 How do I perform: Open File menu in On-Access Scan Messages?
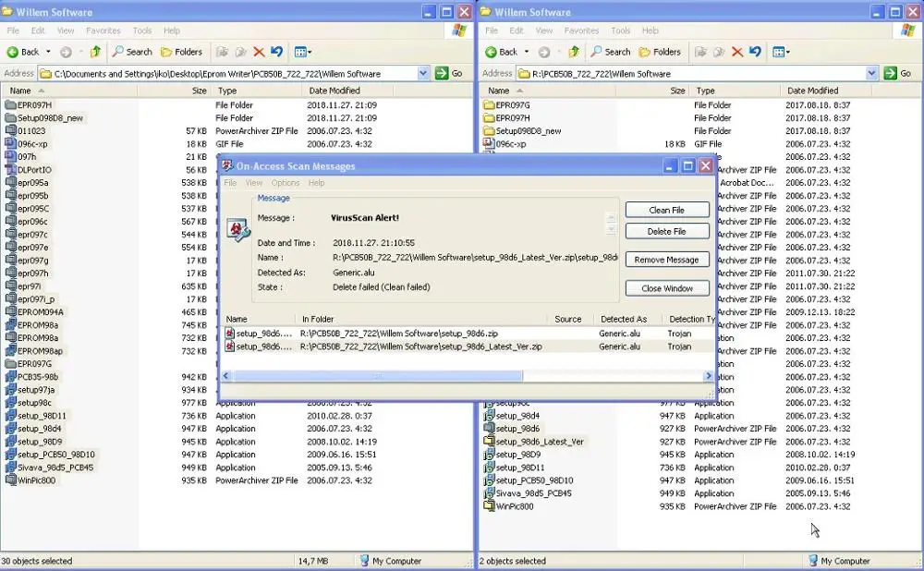[230, 183]
